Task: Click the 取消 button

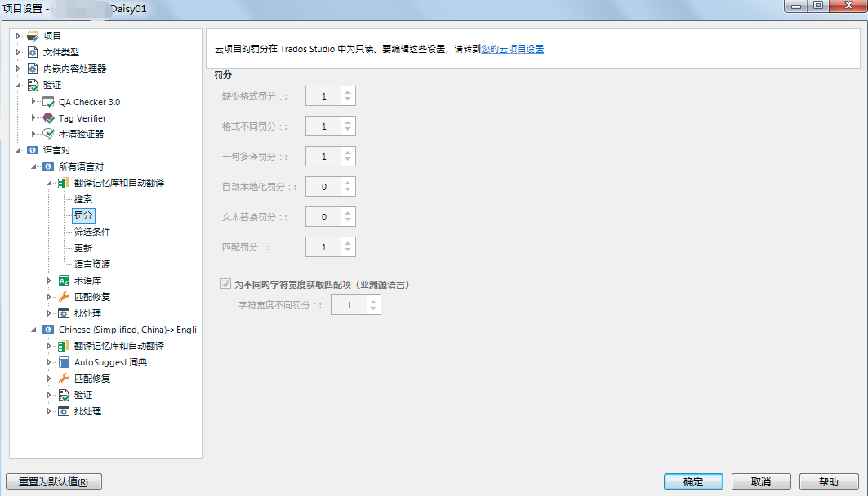Action: point(760,481)
